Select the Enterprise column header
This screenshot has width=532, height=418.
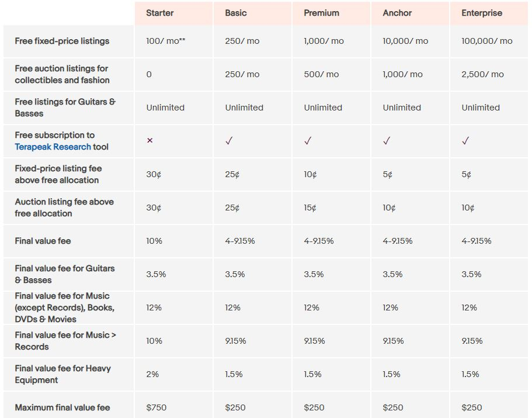point(489,13)
